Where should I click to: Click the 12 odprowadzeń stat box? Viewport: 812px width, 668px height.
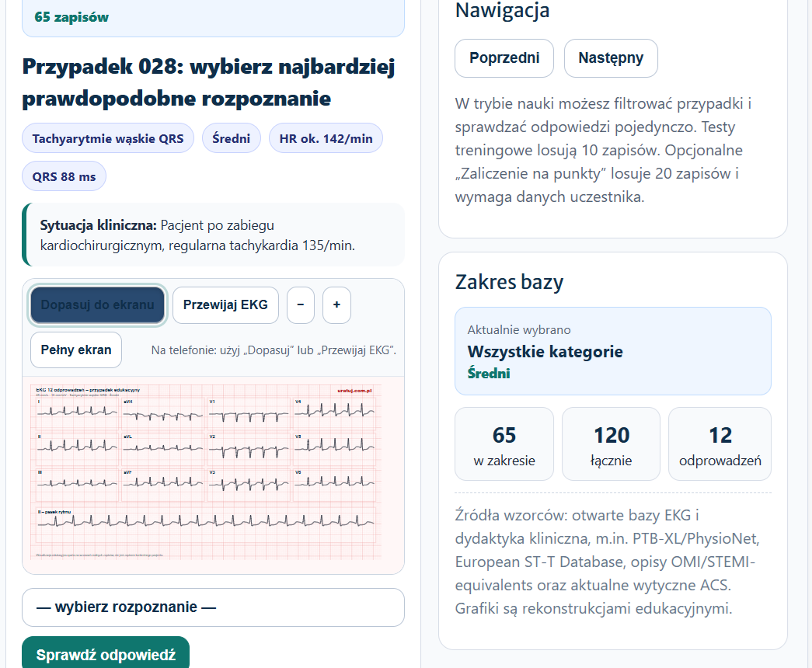720,444
